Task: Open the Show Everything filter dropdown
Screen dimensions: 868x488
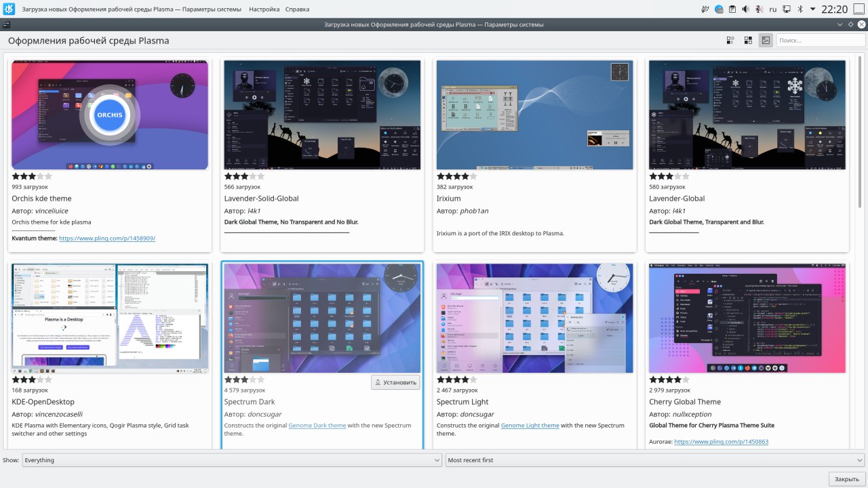Action: (x=232, y=460)
